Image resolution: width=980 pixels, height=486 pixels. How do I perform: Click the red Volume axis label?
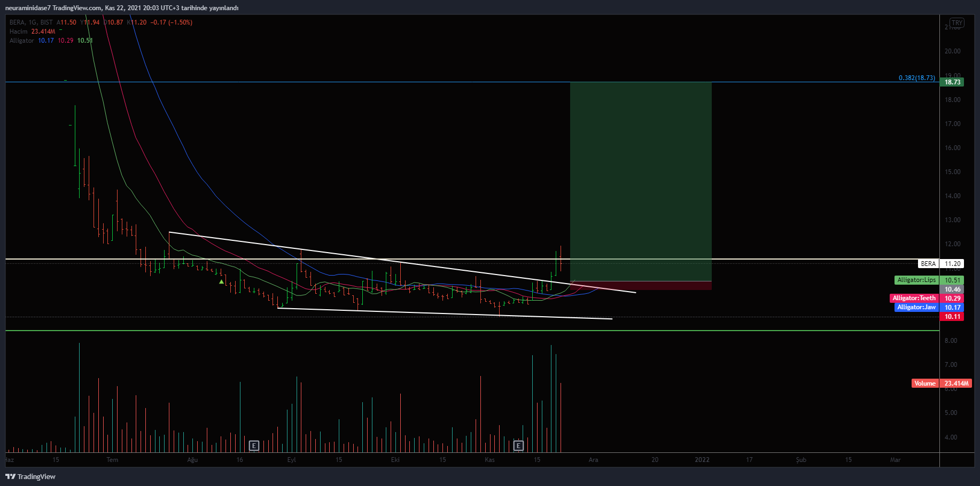[925, 383]
